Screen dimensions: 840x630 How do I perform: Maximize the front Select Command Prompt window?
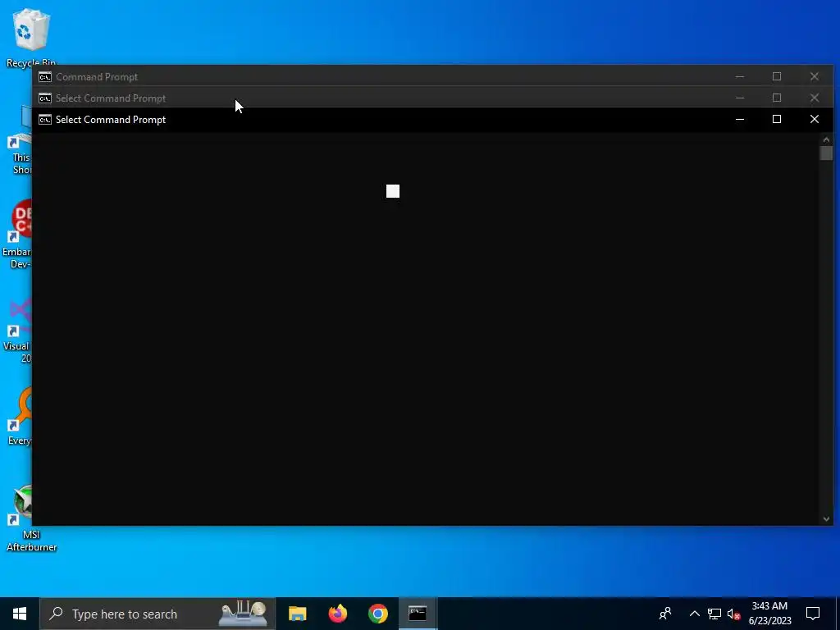point(777,120)
